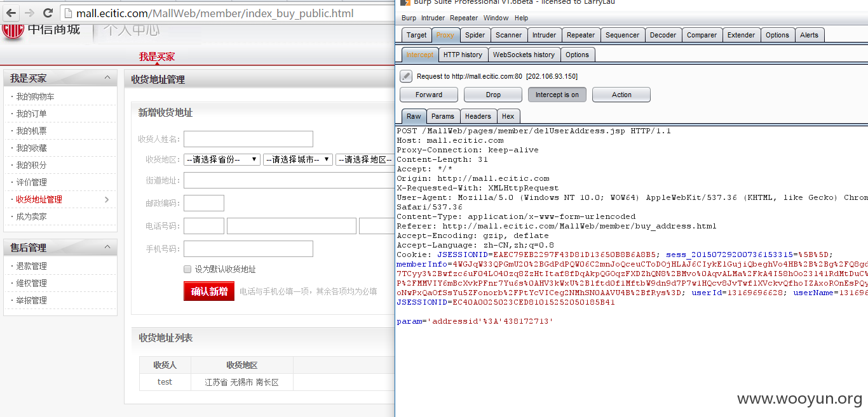Image resolution: width=868 pixels, height=417 pixels.
Task: Select the Hex request view tab
Action: pos(508,116)
